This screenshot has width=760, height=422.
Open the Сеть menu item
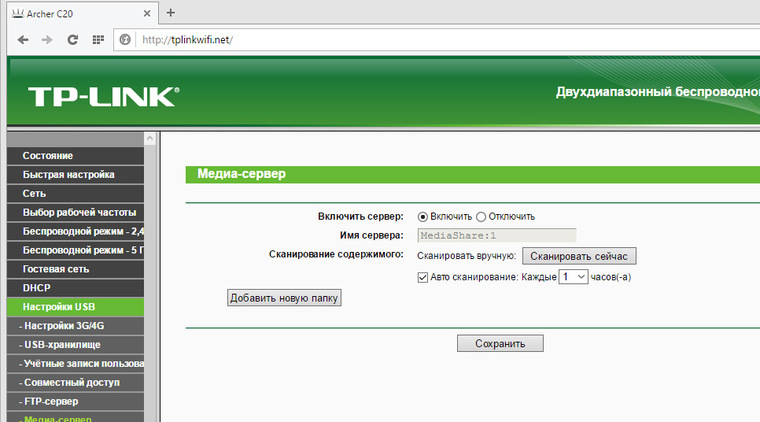(76, 193)
